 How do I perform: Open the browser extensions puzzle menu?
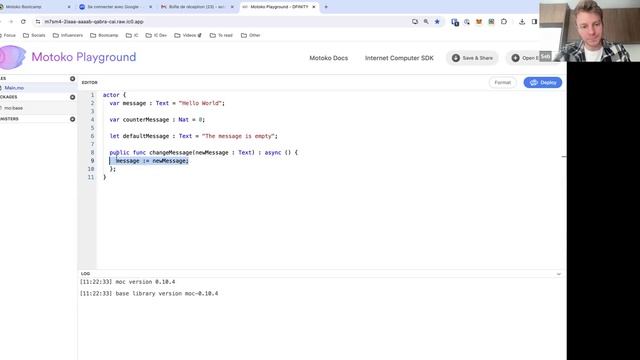coord(504,22)
